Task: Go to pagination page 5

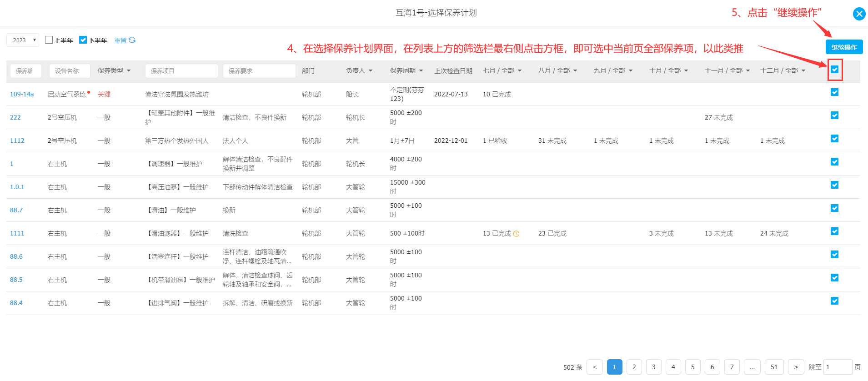Action: click(692, 367)
